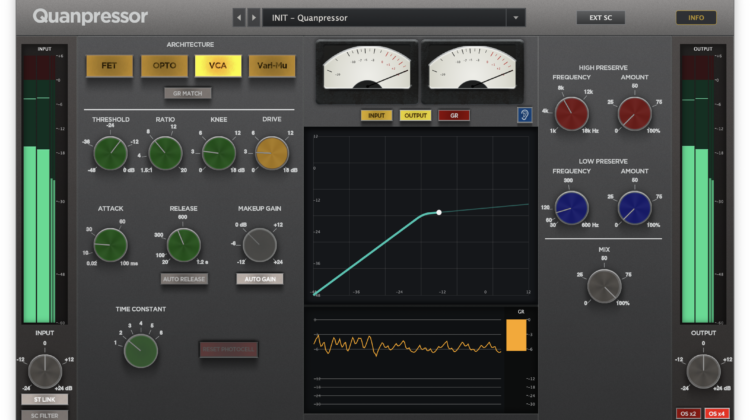Click the Knee knob
Viewport: 750px width, 420px height.
pyautogui.click(x=219, y=153)
